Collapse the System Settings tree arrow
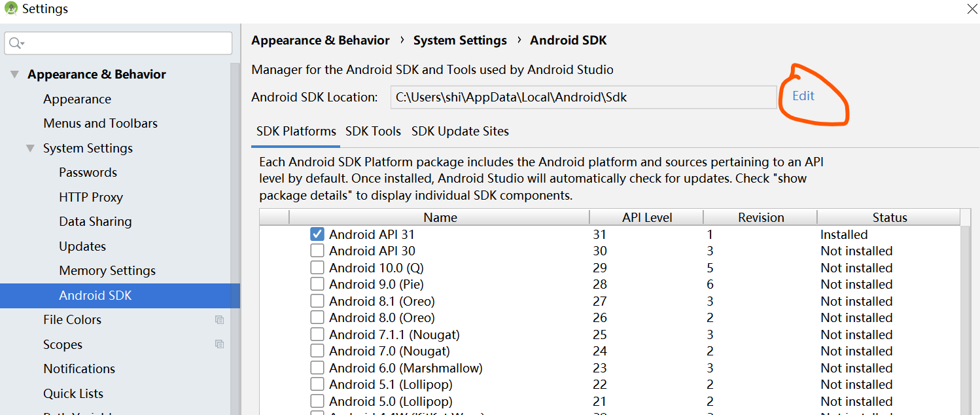The width and height of the screenshot is (980, 415). point(30,149)
